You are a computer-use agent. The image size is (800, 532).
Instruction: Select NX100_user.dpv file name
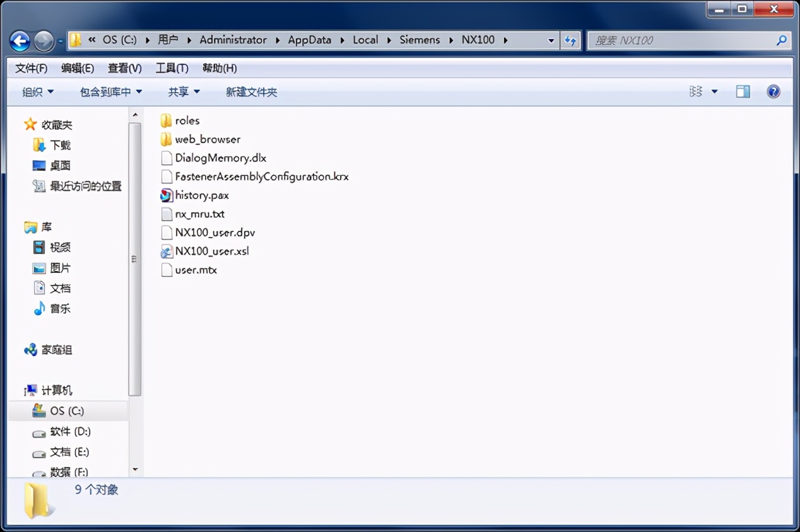pyautogui.click(x=215, y=233)
